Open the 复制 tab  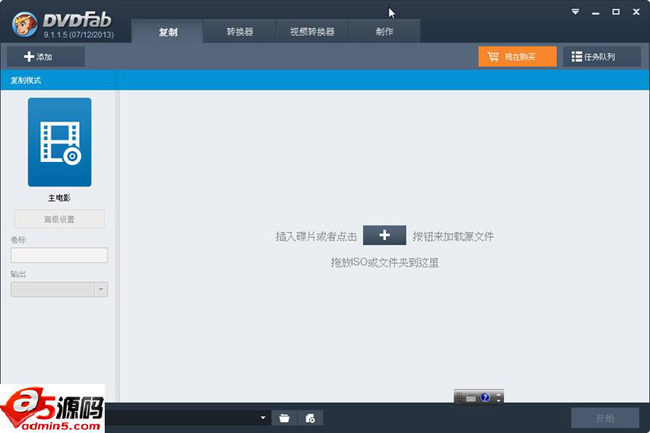click(x=167, y=31)
